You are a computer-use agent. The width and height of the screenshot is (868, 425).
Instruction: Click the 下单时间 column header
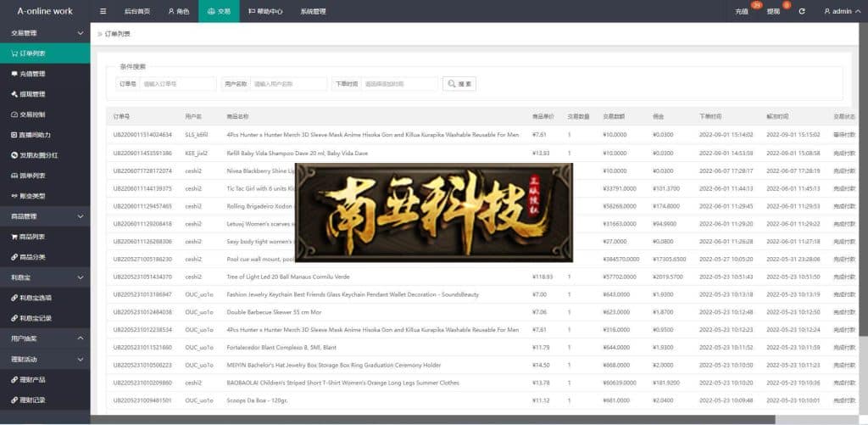click(710, 117)
